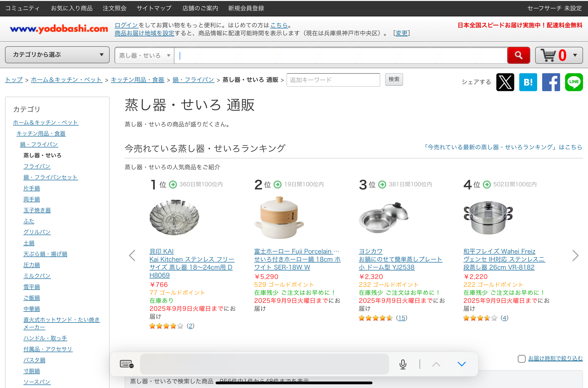This screenshot has height=388, width=588.
Task: Open the カテゴリから選ぶ dropdown
Action: [x=57, y=55]
